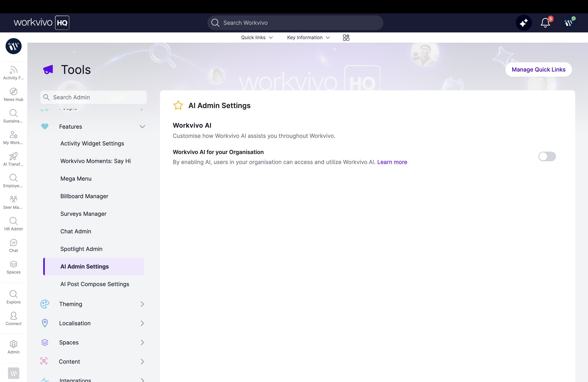Image resolution: width=588 pixels, height=382 pixels.
Task: Expand the Key Information dropdown
Action: [308, 38]
